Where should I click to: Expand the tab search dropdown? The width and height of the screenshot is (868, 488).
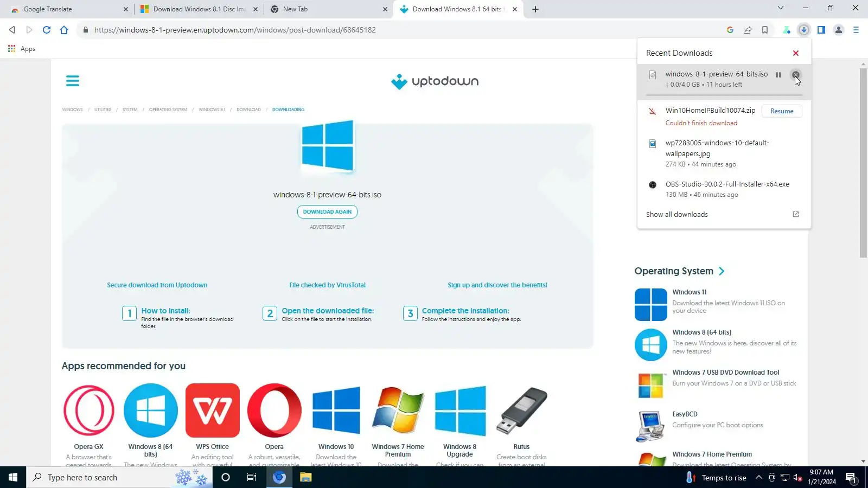(781, 8)
